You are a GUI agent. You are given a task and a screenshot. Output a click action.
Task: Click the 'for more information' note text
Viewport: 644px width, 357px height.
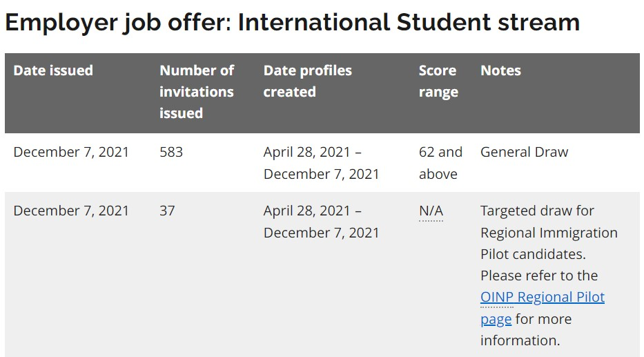tap(526, 330)
